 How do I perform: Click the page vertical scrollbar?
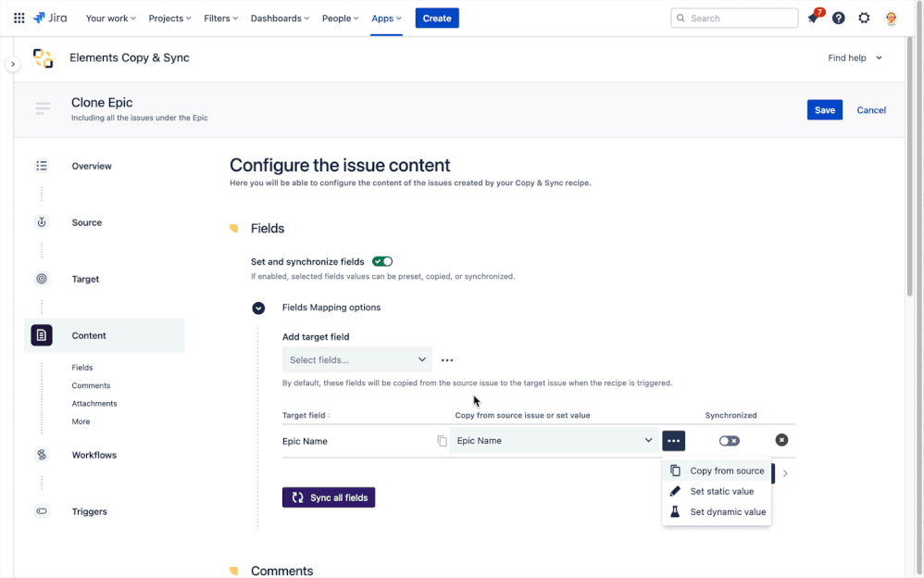click(x=910, y=165)
